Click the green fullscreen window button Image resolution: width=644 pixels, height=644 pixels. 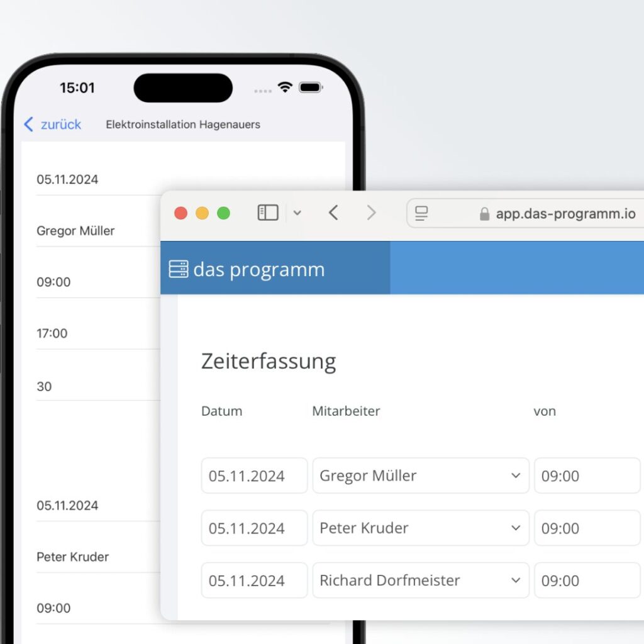[223, 213]
